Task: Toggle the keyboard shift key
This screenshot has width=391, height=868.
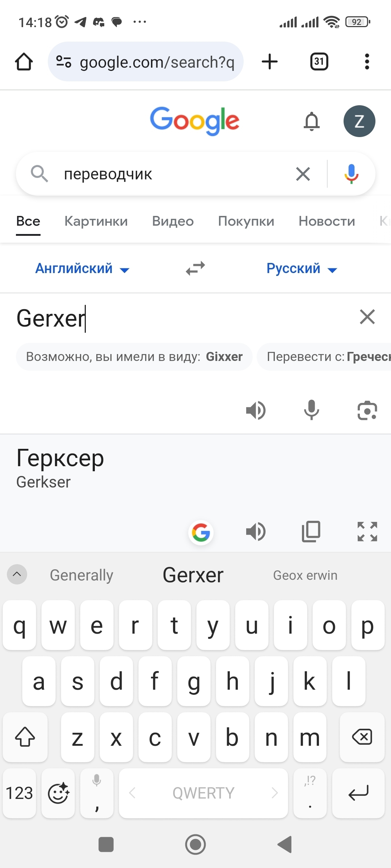Action: 25,737
